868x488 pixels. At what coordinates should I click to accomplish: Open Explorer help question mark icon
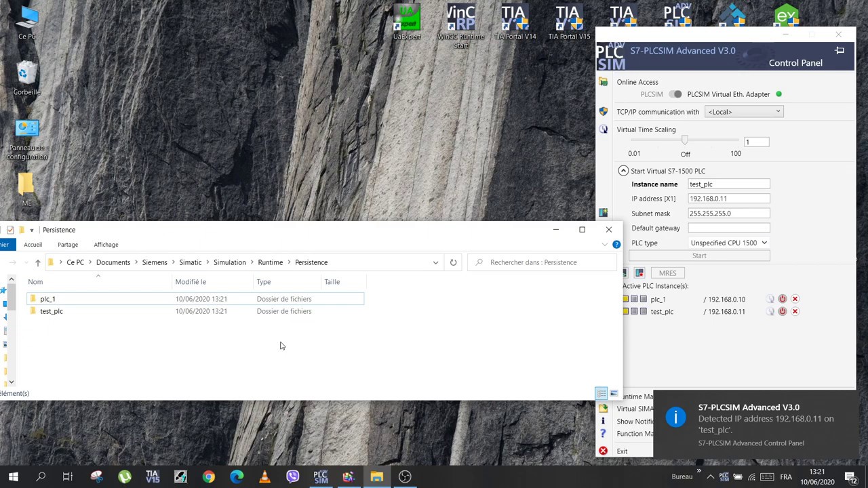click(x=616, y=245)
